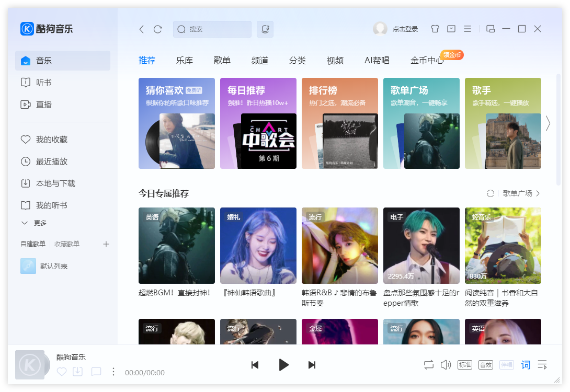Play the previous track
The height and width of the screenshot is (392, 570).
[x=255, y=365]
